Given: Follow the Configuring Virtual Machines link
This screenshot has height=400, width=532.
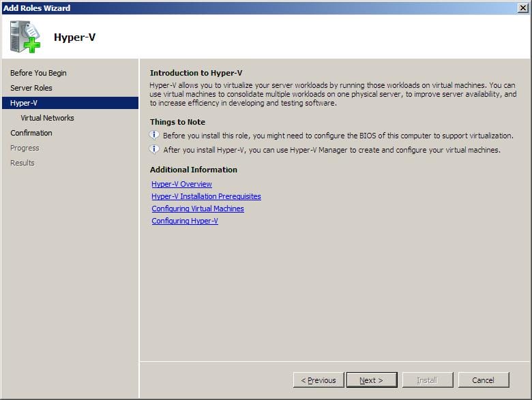Looking at the screenshot, I should coord(198,209).
